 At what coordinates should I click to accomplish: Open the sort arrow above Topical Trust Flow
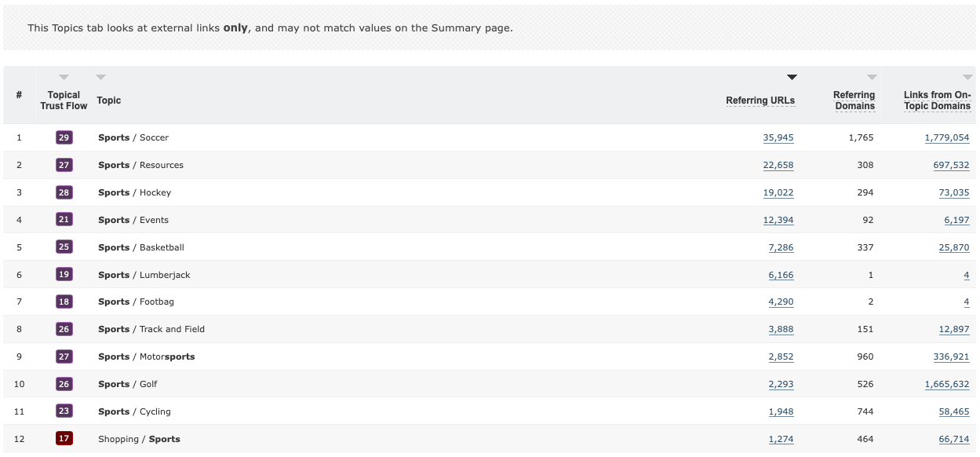click(x=64, y=76)
